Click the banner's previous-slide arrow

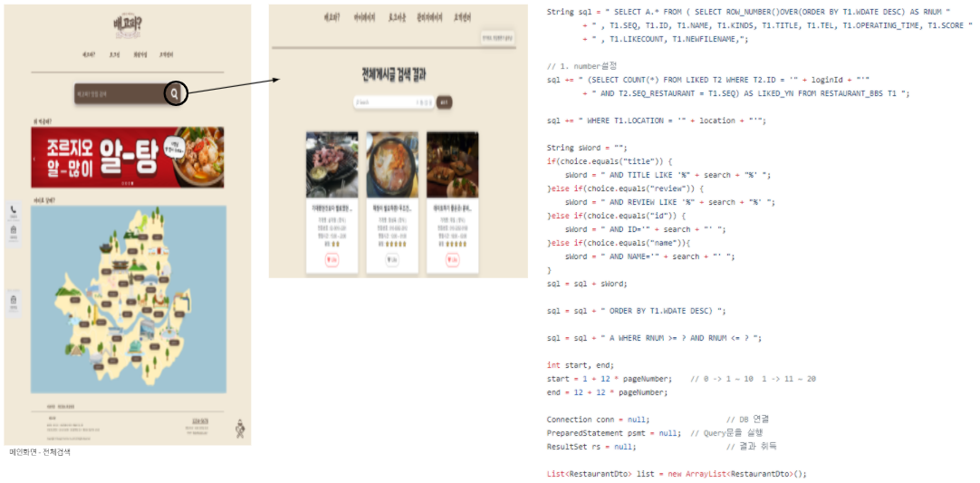coord(35,160)
